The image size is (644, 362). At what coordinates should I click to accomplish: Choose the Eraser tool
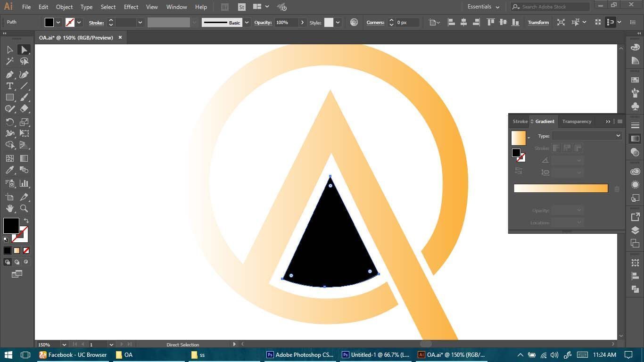pos(24,108)
